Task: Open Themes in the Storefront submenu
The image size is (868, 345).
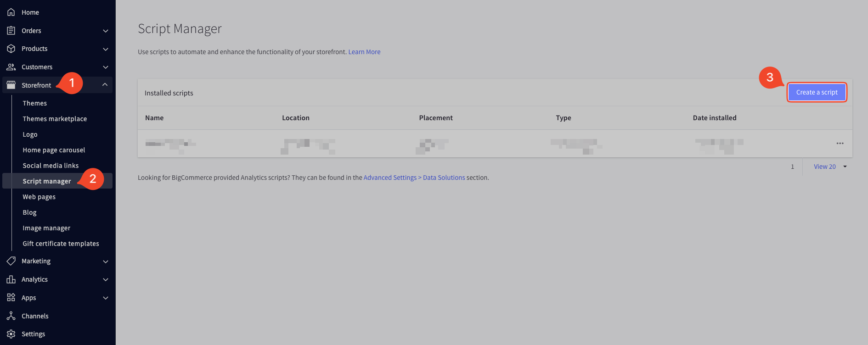Action: pos(35,103)
